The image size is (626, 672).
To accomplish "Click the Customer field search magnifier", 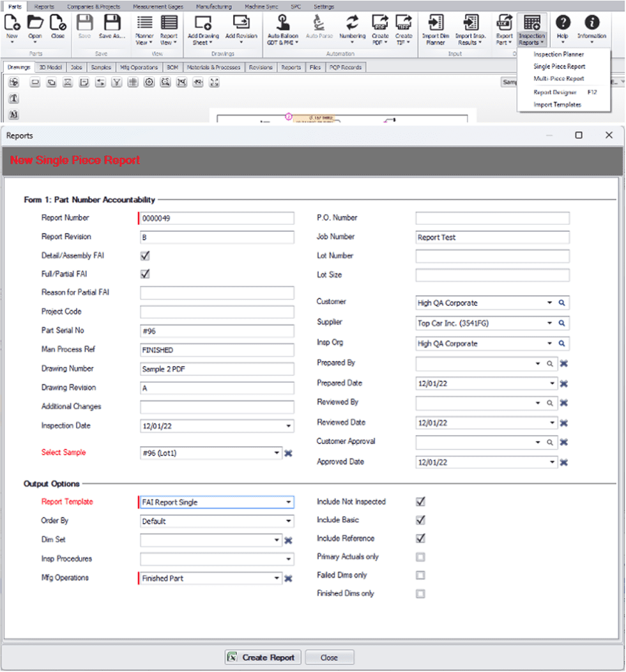I will (562, 302).
